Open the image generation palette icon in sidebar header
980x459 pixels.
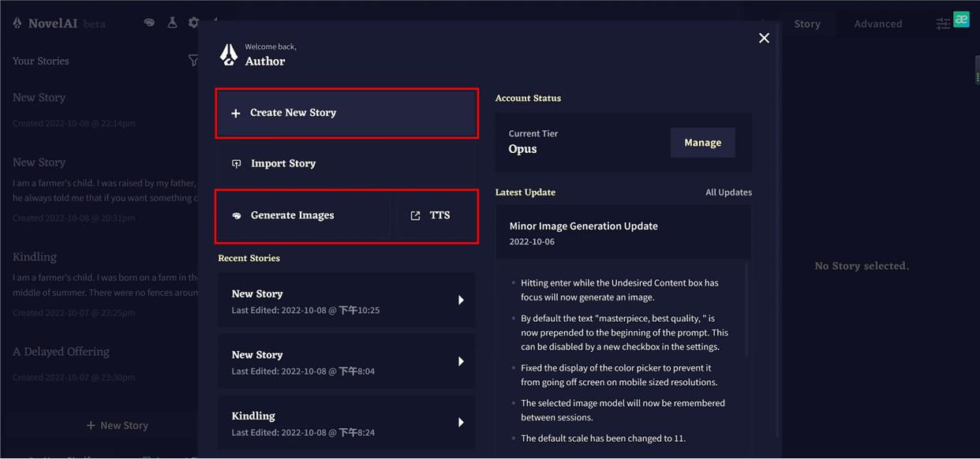pyautogui.click(x=149, y=23)
